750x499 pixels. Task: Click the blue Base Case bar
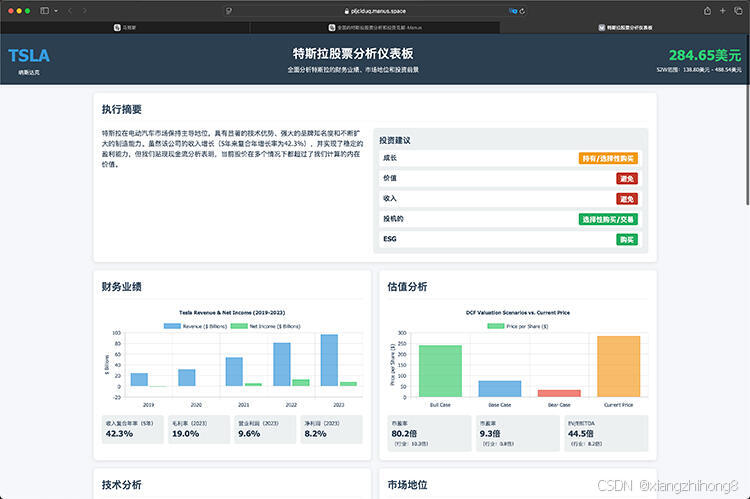click(499, 388)
